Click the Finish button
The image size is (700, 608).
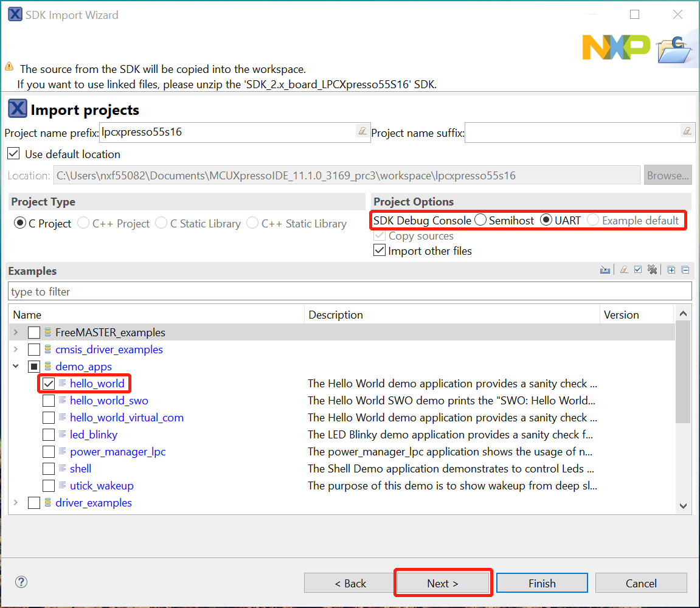point(542,583)
